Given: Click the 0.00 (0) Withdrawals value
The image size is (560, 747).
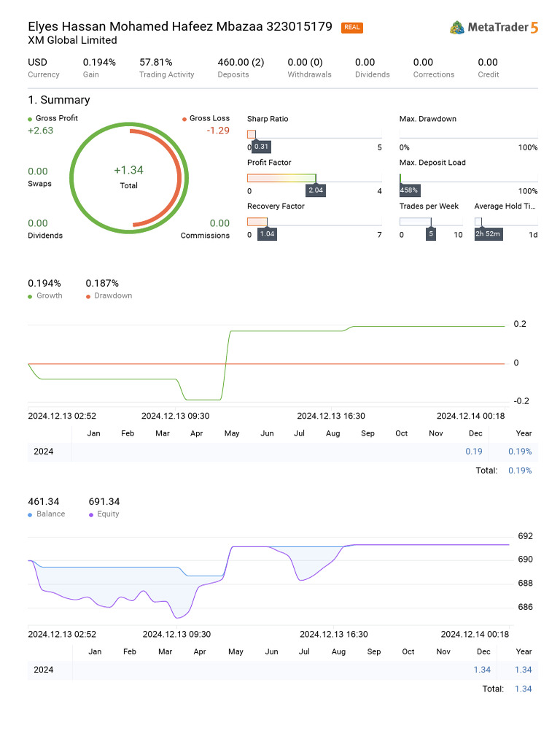Looking at the screenshot, I should coord(305,63).
